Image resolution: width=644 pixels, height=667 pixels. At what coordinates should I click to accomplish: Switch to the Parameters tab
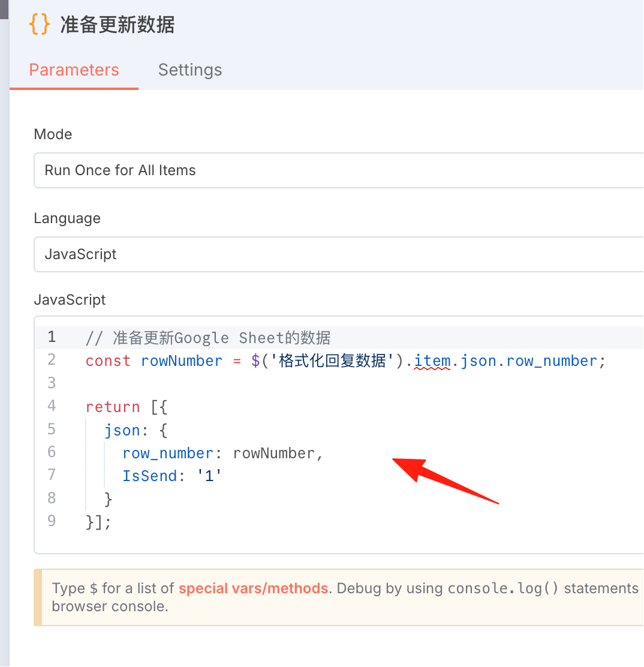(x=74, y=70)
